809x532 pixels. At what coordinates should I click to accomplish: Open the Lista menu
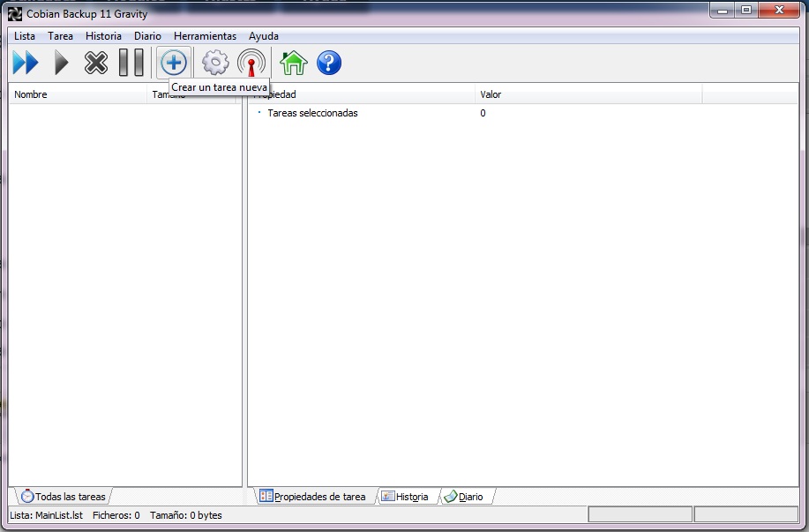(25, 36)
